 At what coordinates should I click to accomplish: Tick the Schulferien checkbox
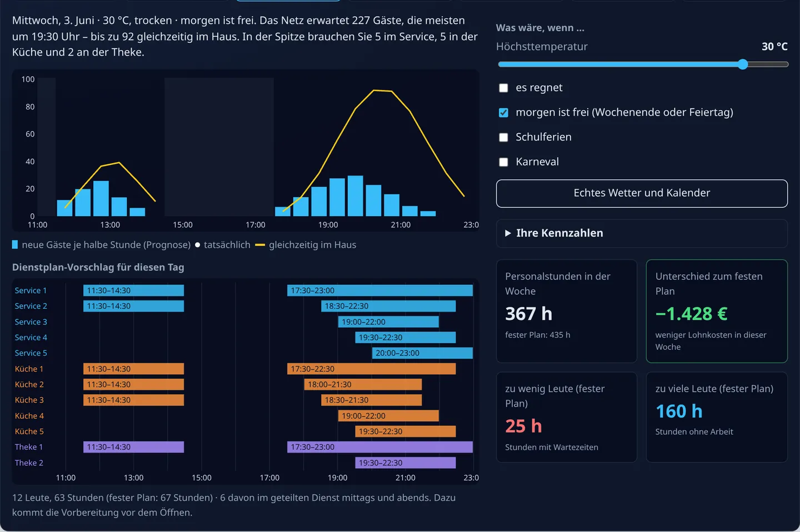tap(503, 137)
